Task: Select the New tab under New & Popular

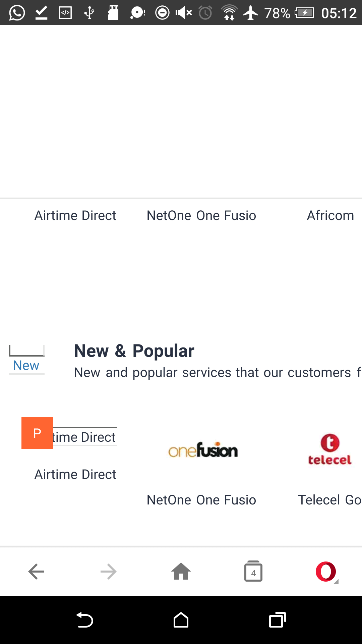Action: tap(26, 365)
